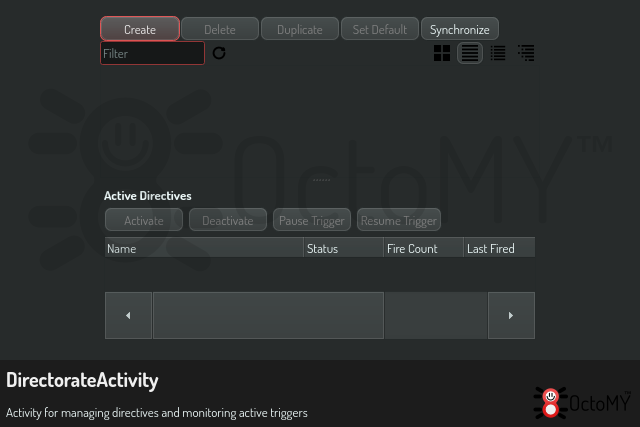Click the Pause Trigger button
The image size is (640, 427).
(x=312, y=220)
